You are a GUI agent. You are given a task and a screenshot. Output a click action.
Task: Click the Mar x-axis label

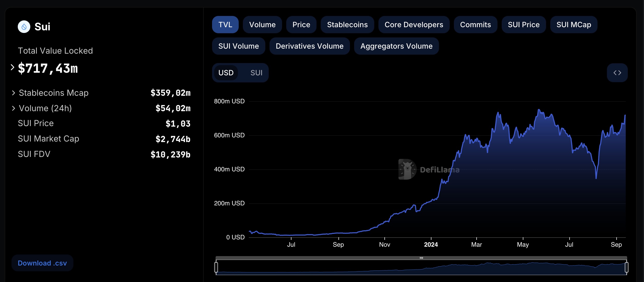click(x=477, y=245)
